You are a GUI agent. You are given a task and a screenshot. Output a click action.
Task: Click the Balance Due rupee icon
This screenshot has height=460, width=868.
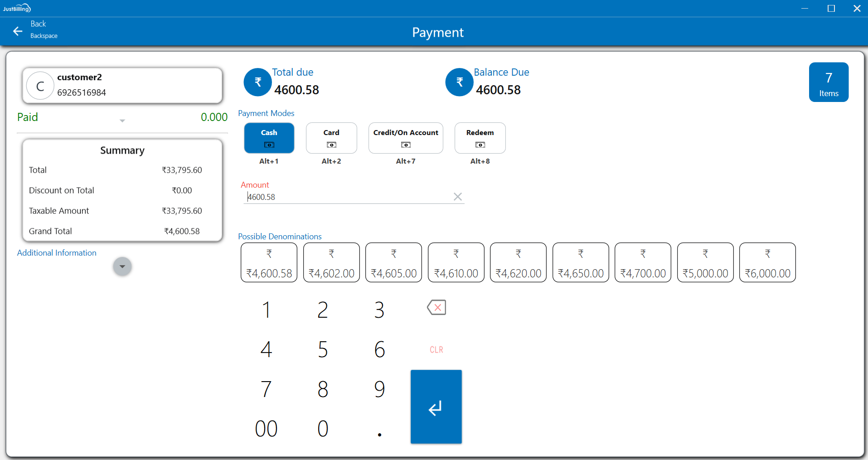click(x=459, y=82)
